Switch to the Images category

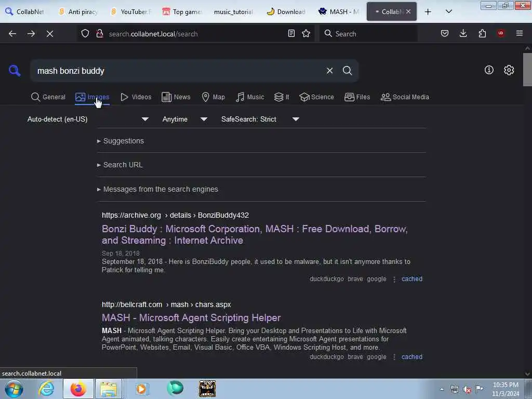coord(92,97)
